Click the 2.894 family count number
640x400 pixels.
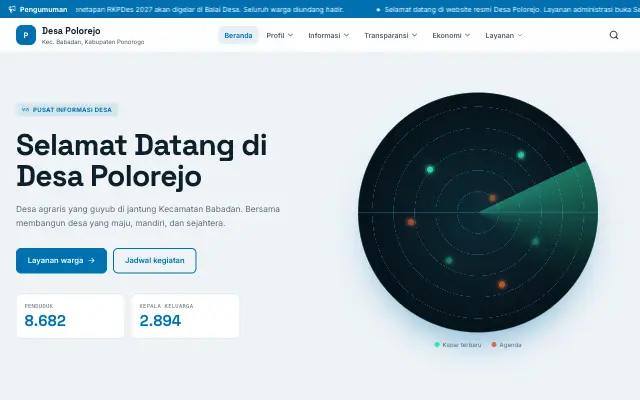[160, 321]
